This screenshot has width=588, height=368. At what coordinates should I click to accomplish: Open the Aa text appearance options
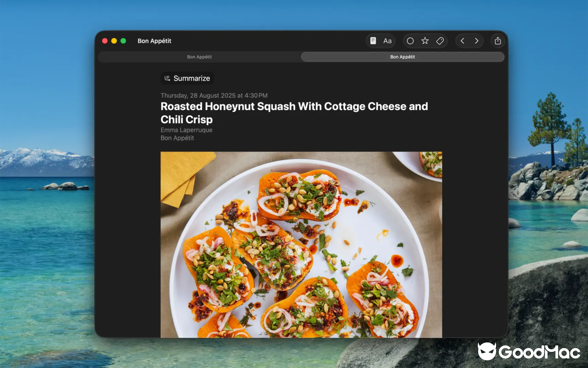pyautogui.click(x=387, y=41)
